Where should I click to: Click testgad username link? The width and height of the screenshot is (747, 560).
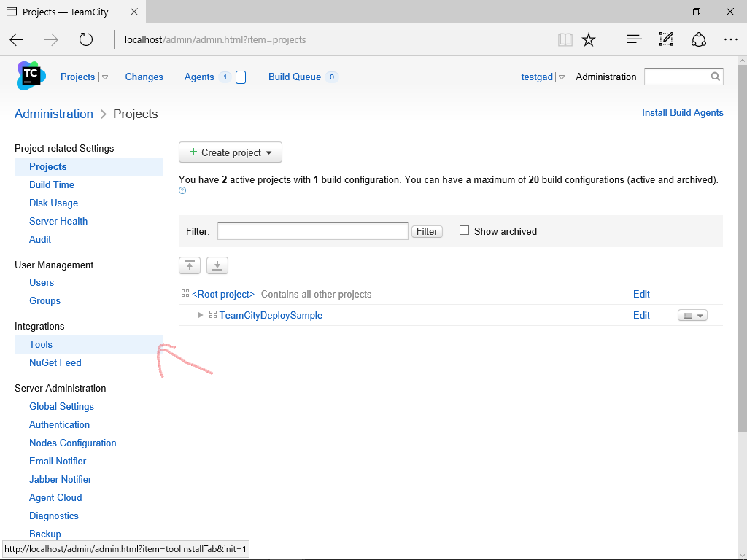tap(537, 77)
